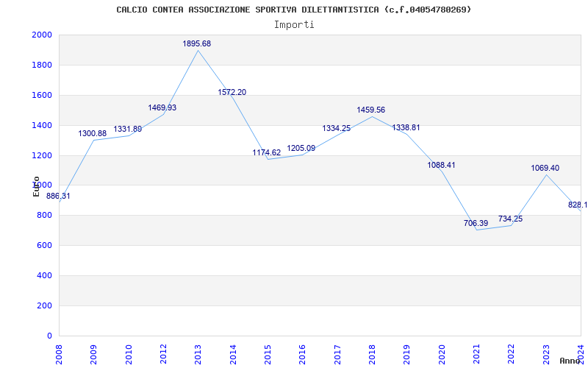Select the 886.31 data label for 2008
This screenshot has width=588, height=368.
pyautogui.click(x=58, y=196)
